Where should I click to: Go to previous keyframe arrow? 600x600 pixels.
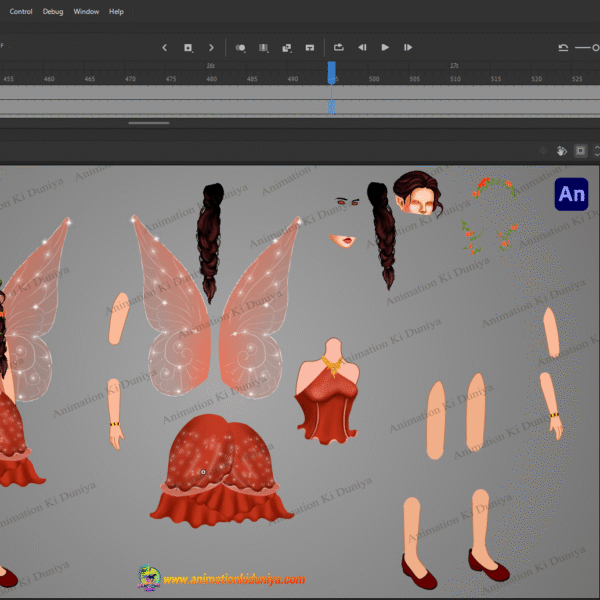tap(165, 47)
